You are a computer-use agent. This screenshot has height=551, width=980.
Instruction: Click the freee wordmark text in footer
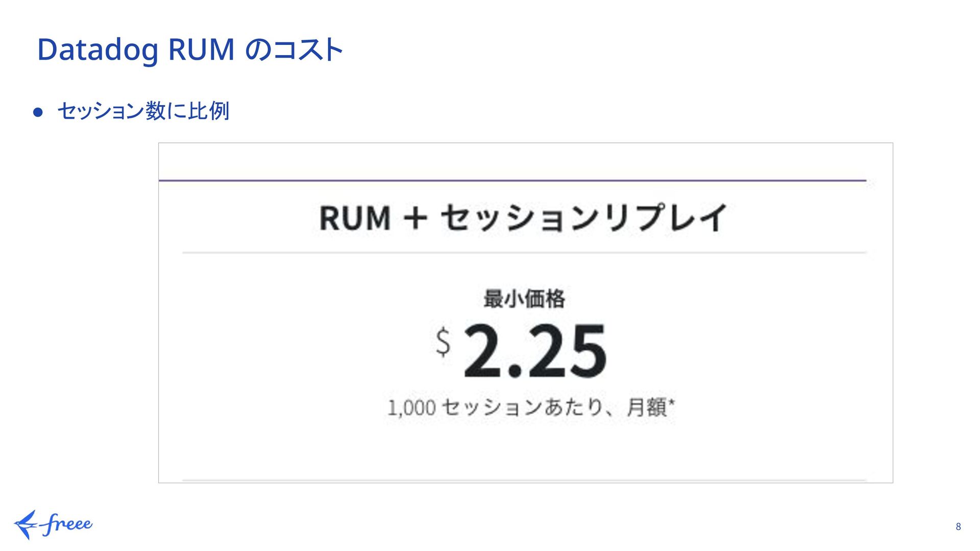[x=67, y=523]
